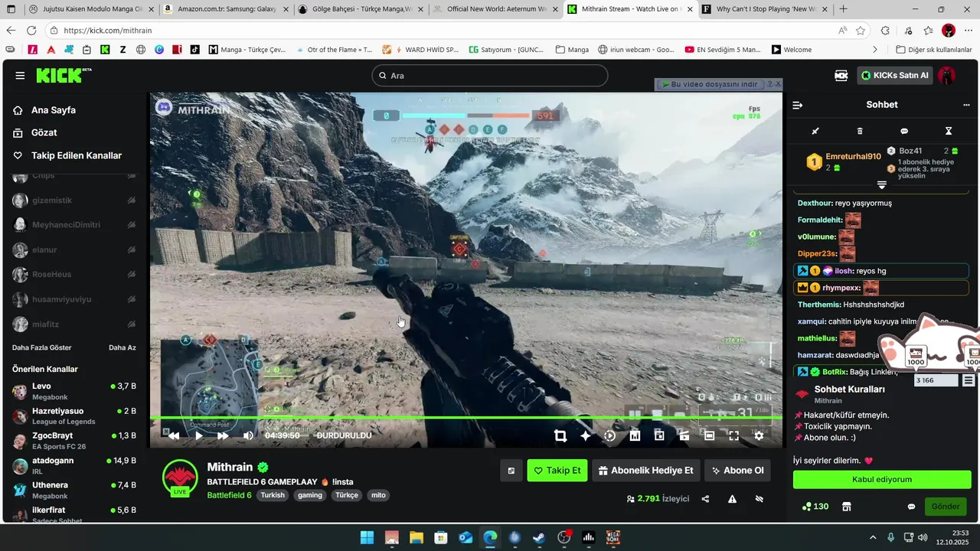980x551 pixels.
Task: Focus the Ara search field
Action: [490, 76]
